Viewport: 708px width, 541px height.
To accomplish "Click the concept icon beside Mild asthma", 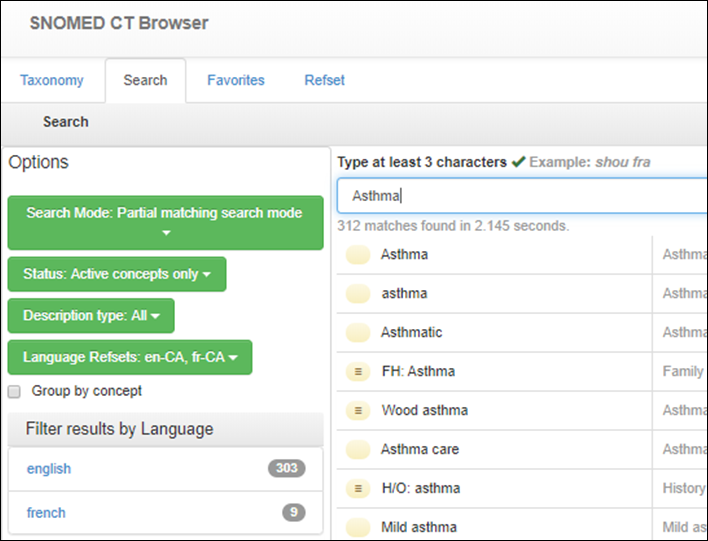I will pos(358,527).
